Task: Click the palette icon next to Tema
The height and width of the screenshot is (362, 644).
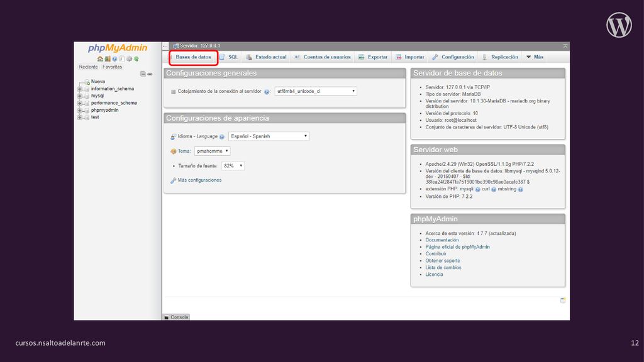Action: tap(174, 151)
